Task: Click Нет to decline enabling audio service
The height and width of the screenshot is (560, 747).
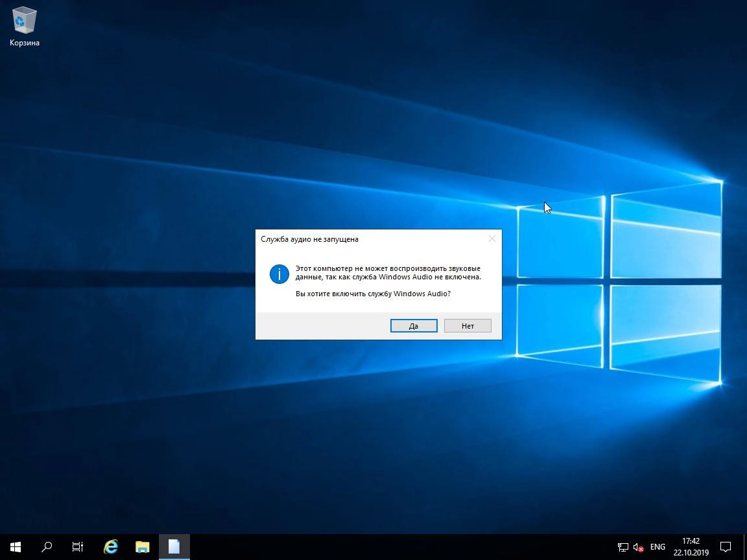Action: (468, 326)
